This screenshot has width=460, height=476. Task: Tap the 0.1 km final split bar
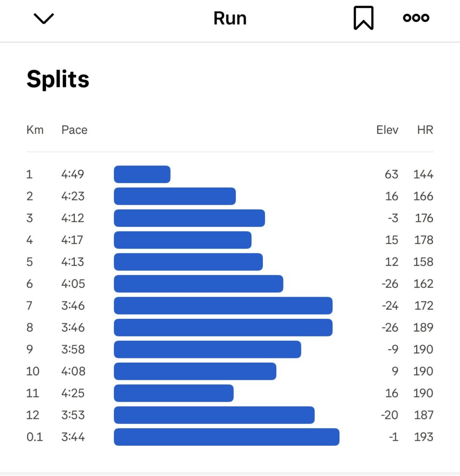227,437
